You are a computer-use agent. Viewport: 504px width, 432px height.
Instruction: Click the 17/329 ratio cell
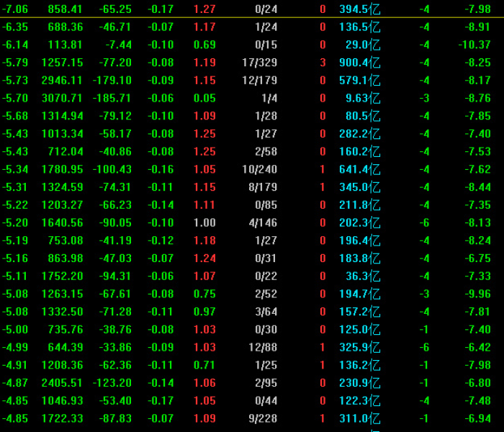click(x=260, y=62)
